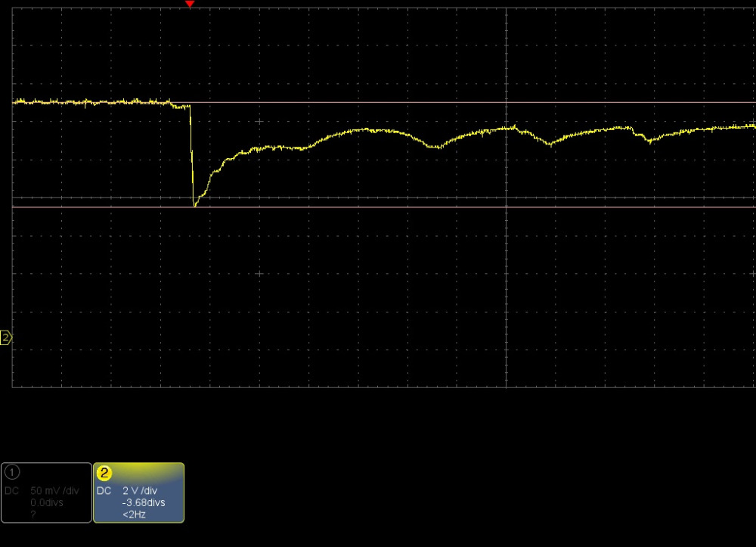Click the upper crosshair mark in the grid
The image size is (756, 547).
tap(259, 122)
